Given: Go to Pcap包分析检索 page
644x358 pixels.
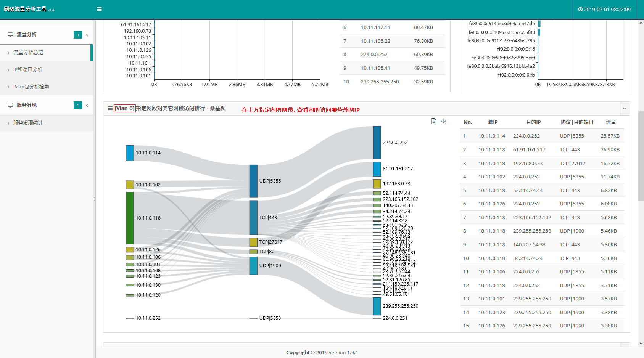Looking at the screenshot, I should coord(31,87).
